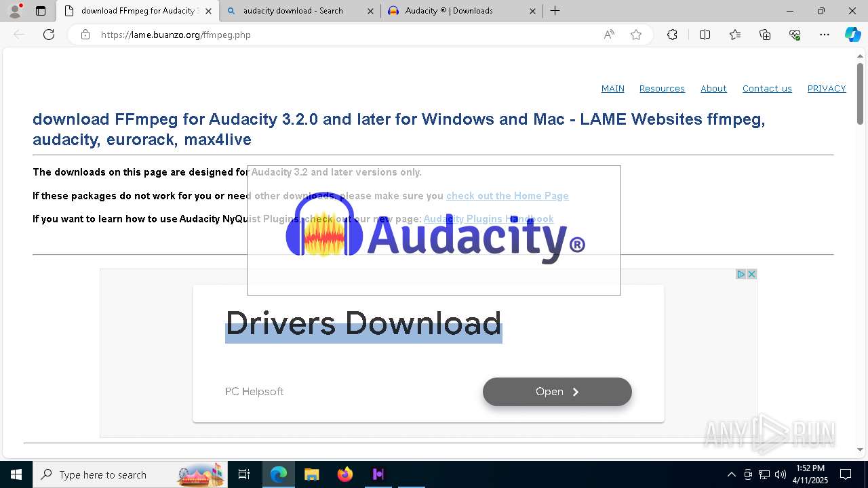Open the browser profile icon
868x488 pixels.
click(x=15, y=11)
